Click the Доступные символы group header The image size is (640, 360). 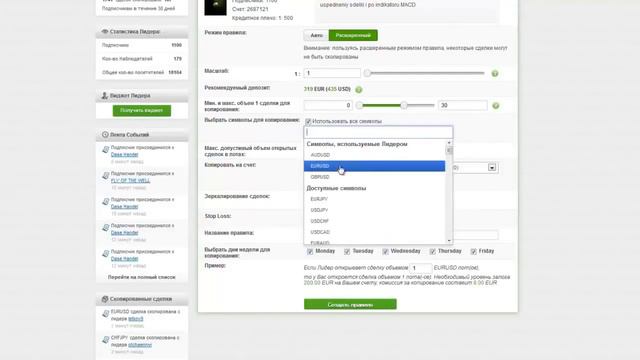coord(336,188)
